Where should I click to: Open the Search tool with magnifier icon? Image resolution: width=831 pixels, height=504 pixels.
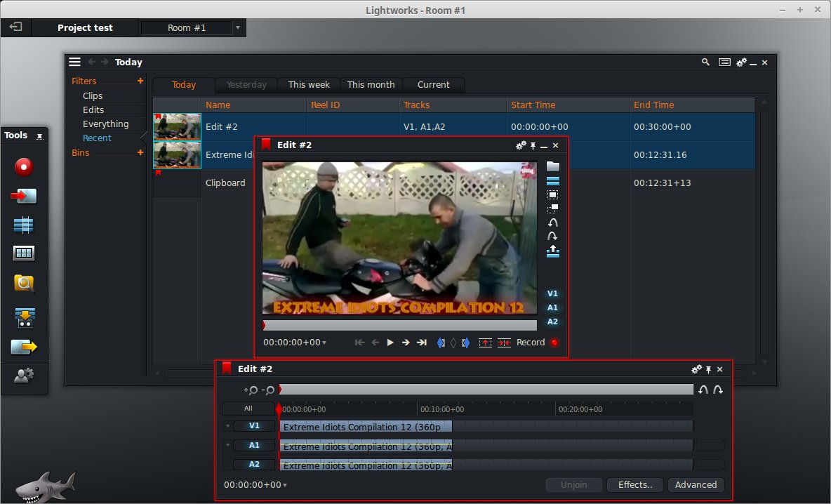click(24, 283)
